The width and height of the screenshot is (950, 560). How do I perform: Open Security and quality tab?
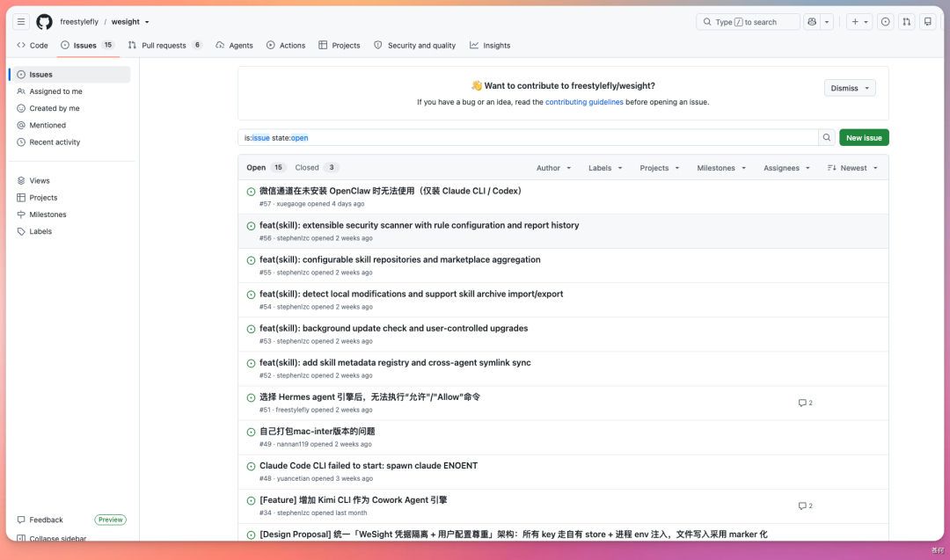(415, 46)
